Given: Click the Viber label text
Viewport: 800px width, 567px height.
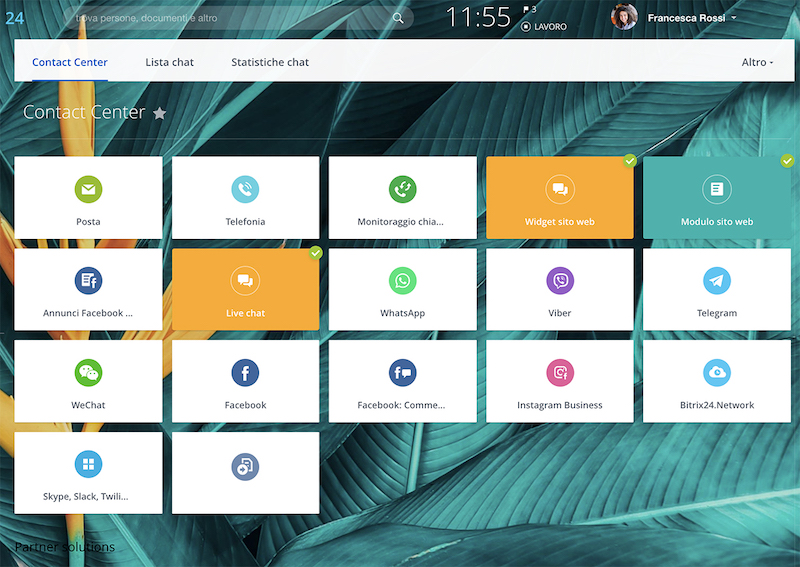Looking at the screenshot, I should click(x=560, y=313).
